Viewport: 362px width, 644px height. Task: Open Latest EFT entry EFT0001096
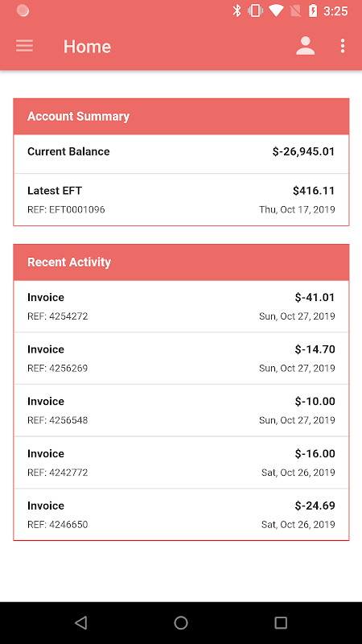tap(181, 200)
